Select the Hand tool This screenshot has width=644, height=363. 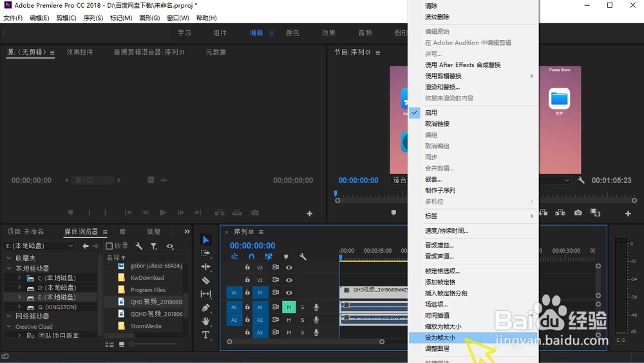tap(206, 321)
